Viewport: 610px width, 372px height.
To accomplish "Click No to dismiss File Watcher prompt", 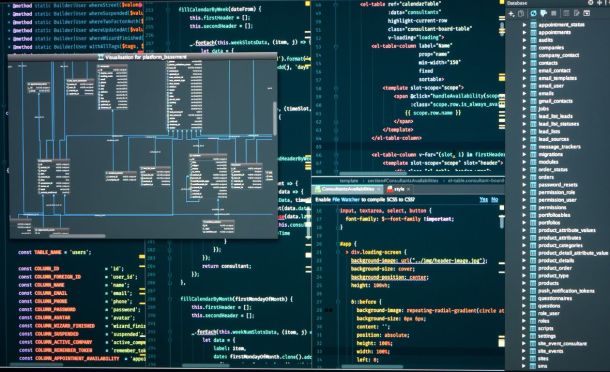I will pos(494,200).
